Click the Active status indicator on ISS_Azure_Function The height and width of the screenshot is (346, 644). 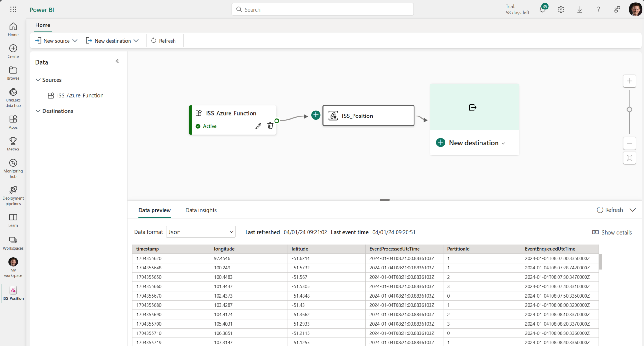[206, 126]
